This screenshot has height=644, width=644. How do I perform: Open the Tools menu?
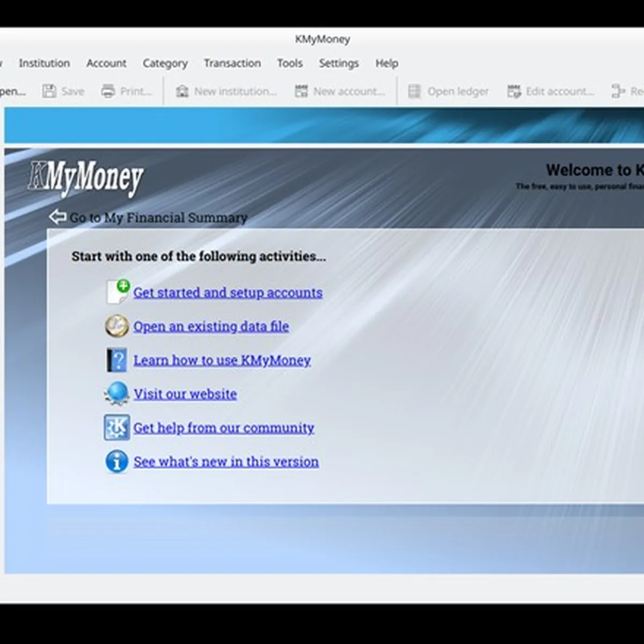[290, 63]
